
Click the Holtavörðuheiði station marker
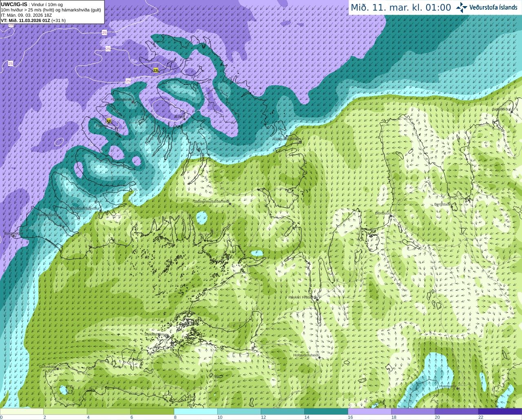(319, 358)
